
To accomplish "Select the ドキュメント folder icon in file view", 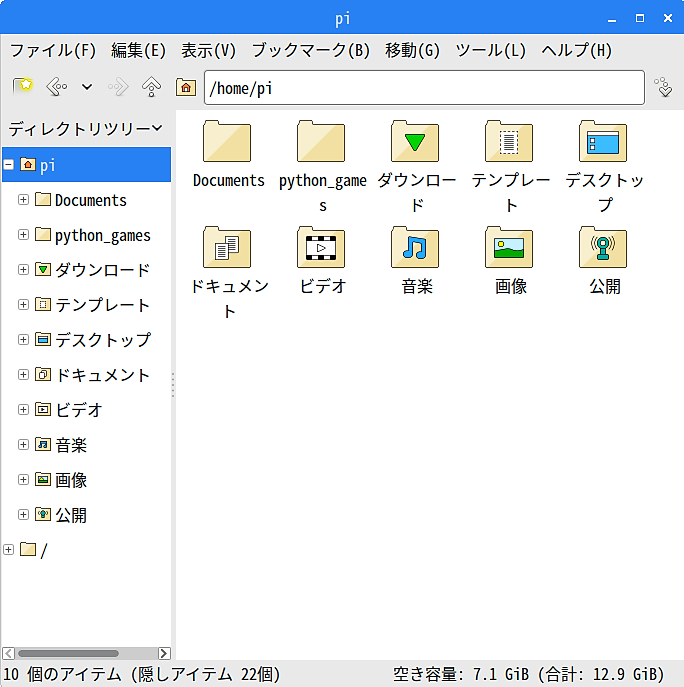I will (227, 247).
